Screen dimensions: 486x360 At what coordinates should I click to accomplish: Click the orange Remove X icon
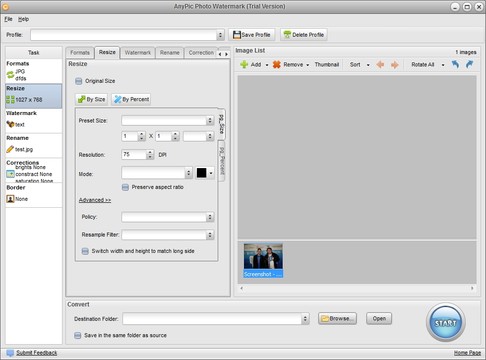277,64
